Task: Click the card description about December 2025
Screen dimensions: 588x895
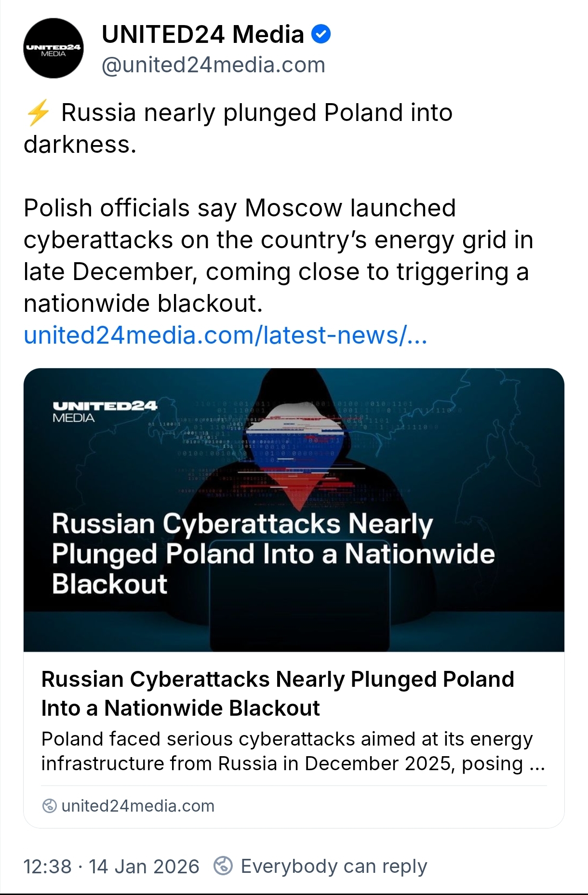Action: coord(293,751)
